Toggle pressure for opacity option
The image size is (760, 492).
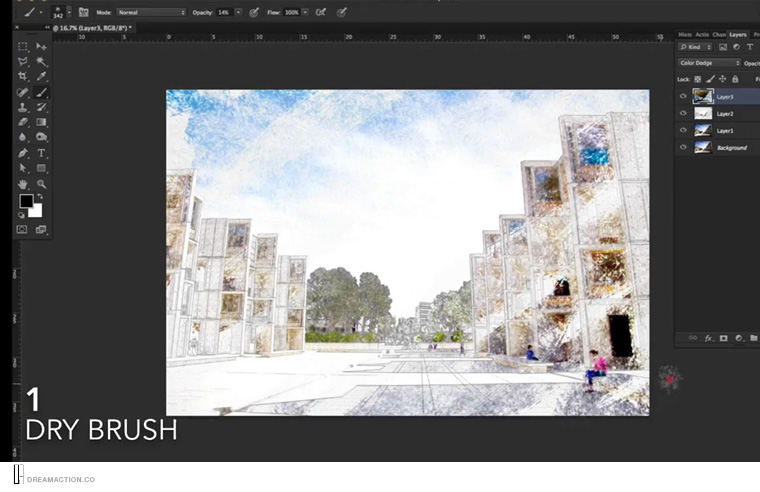click(254, 13)
